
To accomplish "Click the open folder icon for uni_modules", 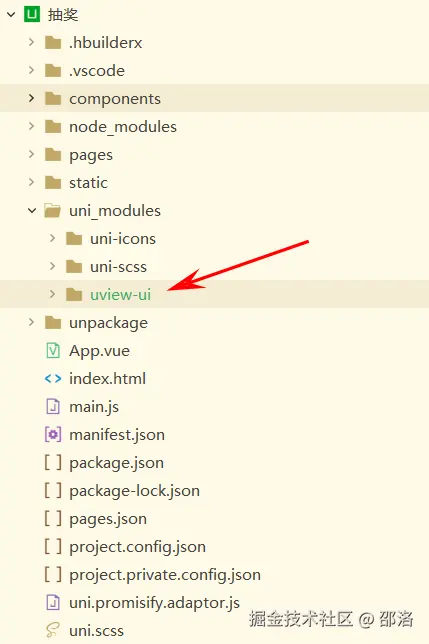I will pos(53,211).
